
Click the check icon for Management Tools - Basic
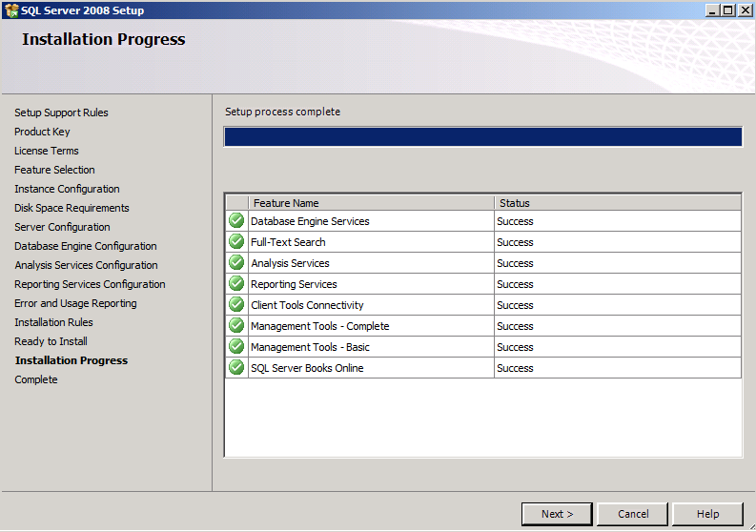tap(236, 346)
